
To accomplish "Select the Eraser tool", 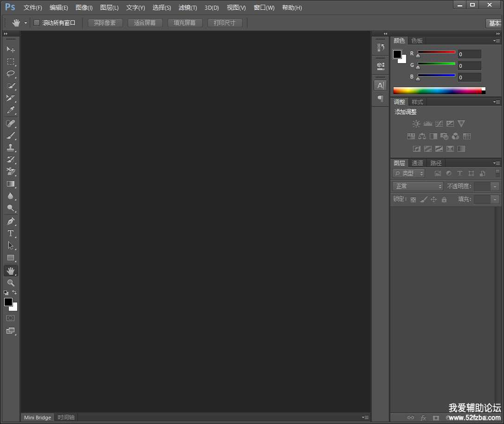I will [x=11, y=172].
